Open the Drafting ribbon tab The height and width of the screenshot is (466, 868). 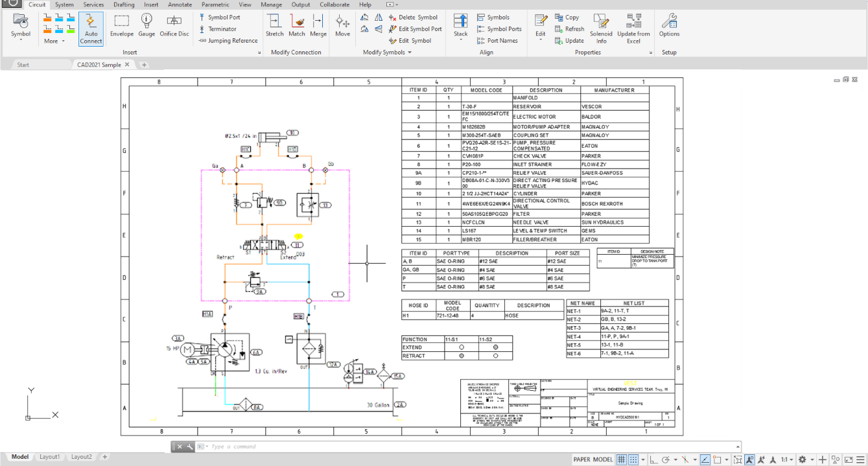coord(124,5)
